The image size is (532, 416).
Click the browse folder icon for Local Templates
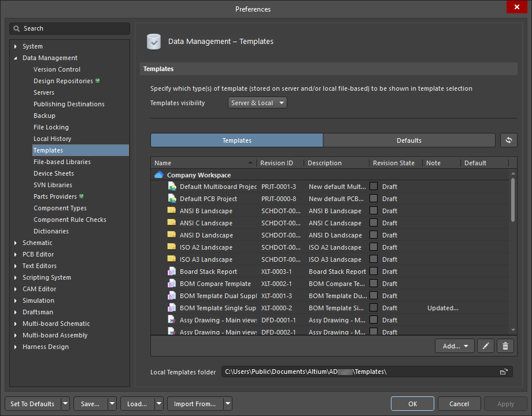click(x=504, y=372)
